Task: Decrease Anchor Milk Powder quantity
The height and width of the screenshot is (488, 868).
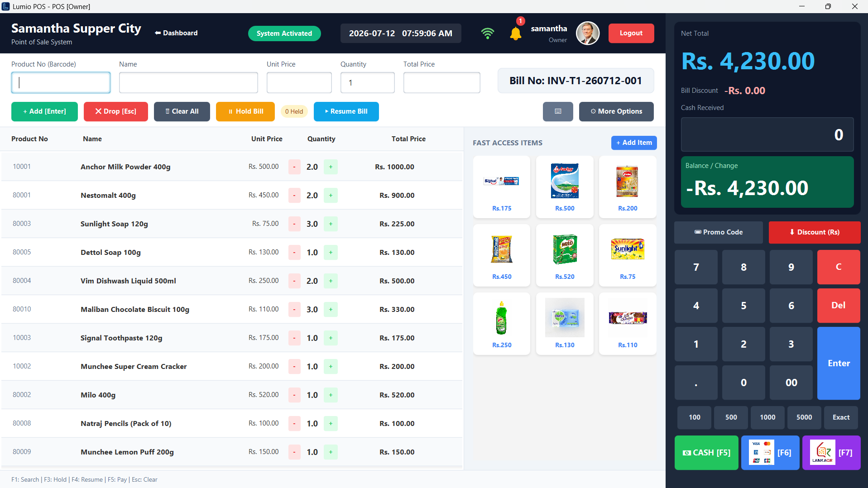Action: (x=294, y=167)
